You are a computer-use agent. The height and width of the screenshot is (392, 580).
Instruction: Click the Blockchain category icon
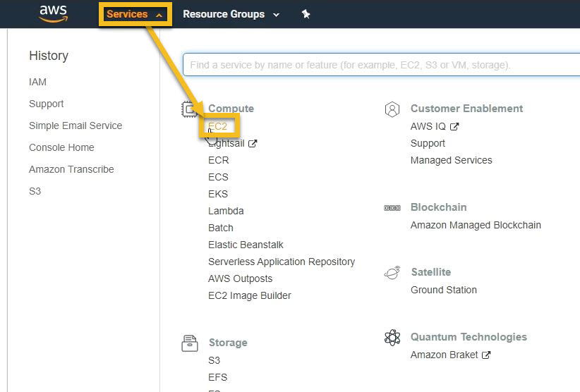pyautogui.click(x=392, y=208)
